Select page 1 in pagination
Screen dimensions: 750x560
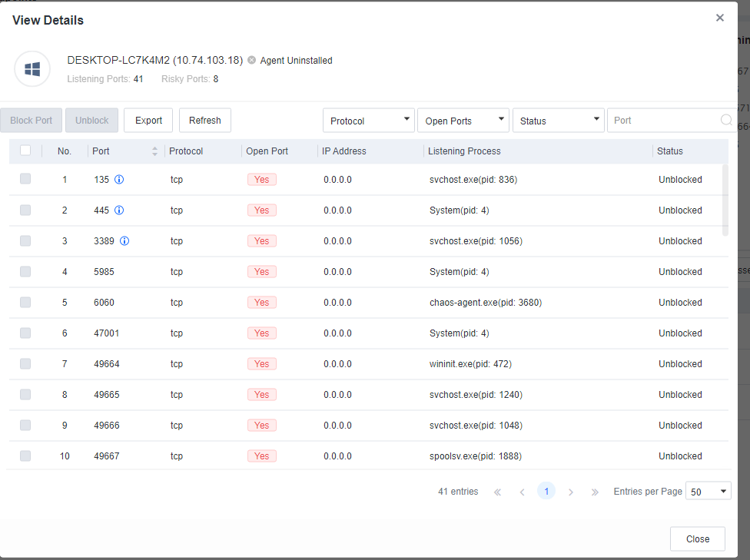click(546, 492)
